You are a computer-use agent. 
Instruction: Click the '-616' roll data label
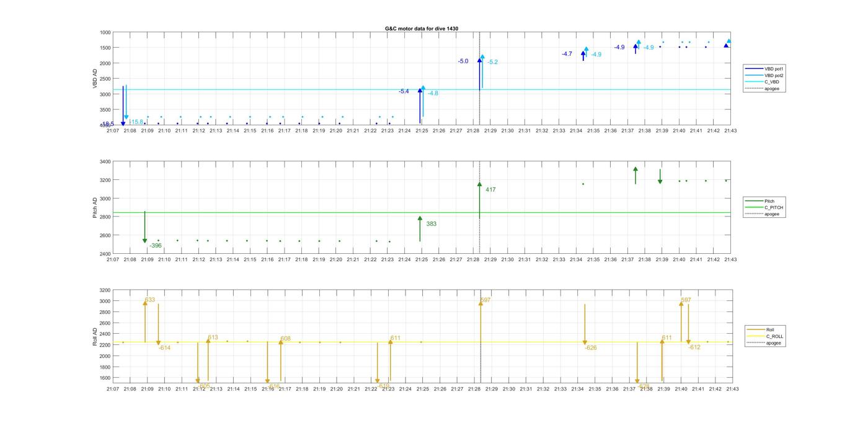pos(273,386)
